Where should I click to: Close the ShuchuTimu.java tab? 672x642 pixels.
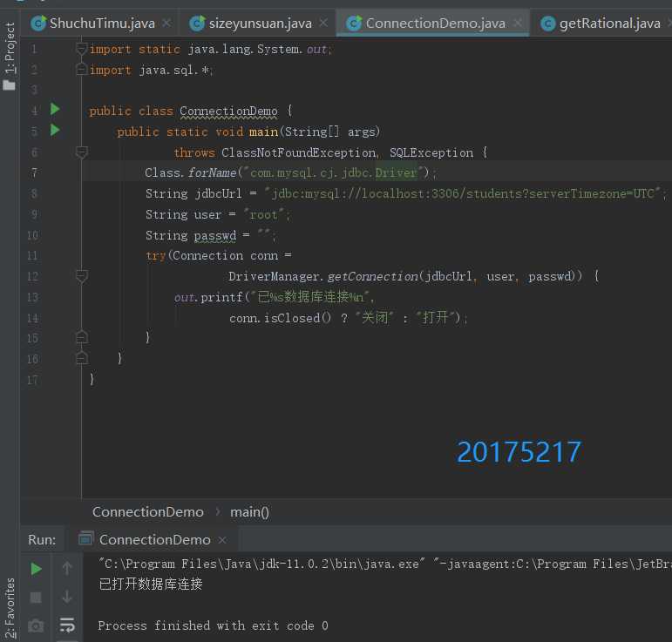click(x=166, y=23)
